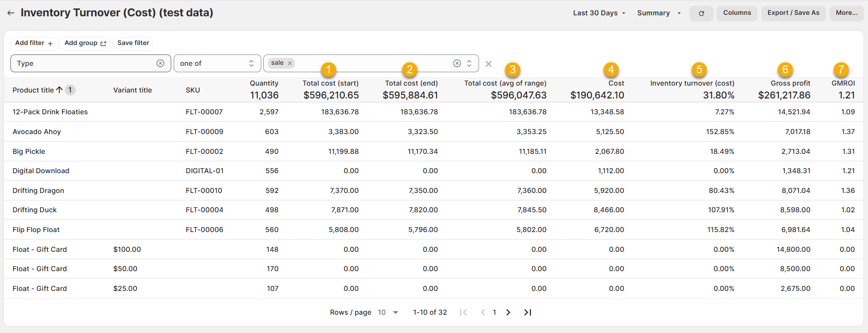Click the back arrow beside the report title

(10, 13)
